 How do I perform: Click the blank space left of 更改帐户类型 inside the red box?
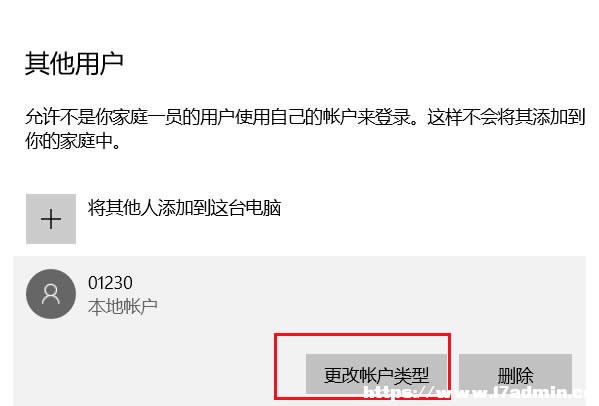click(291, 367)
